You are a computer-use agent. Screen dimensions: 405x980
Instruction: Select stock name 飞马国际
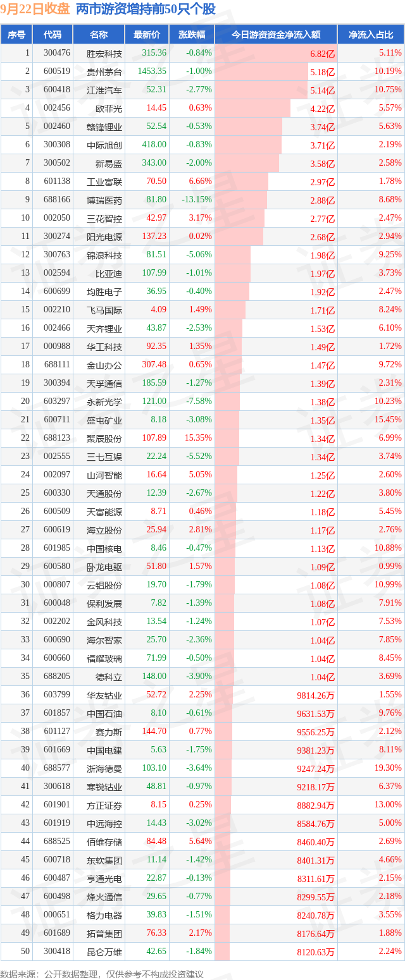(104, 310)
